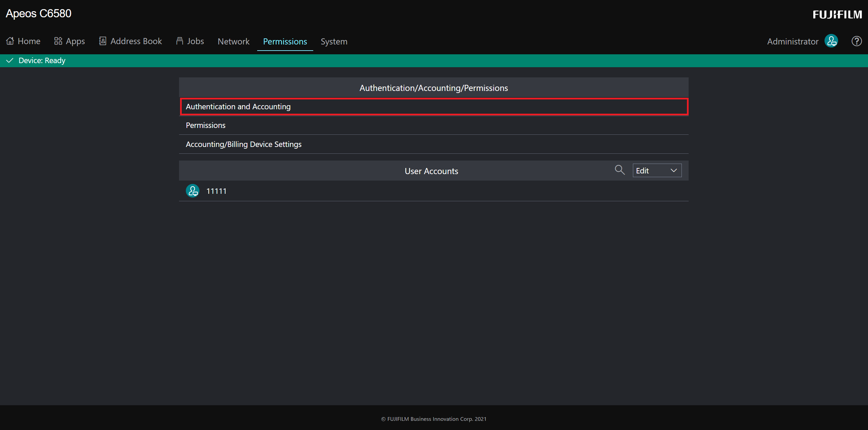
Task: Click the Apeos C6580 title
Action: coord(38,14)
